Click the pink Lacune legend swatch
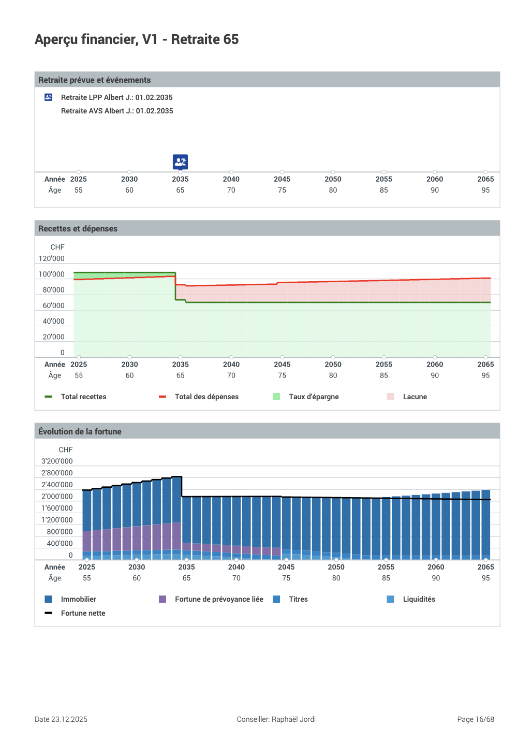 click(x=391, y=397)
